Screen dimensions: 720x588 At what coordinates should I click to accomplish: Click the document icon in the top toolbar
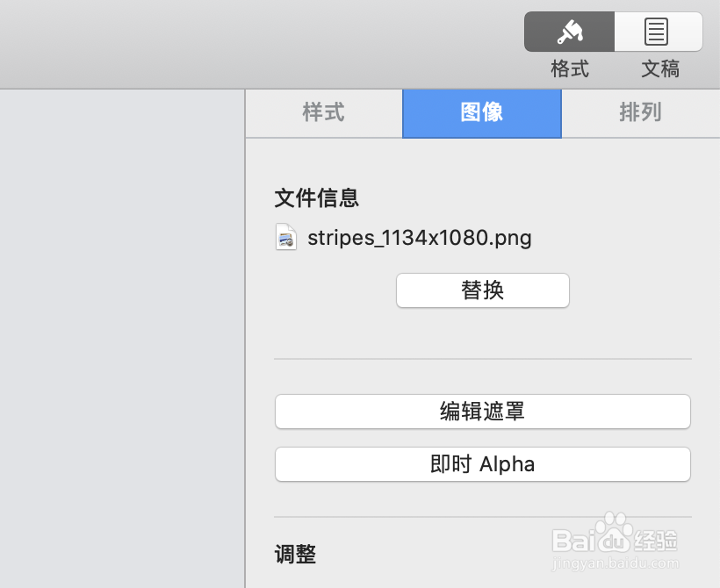(x=658, y=32)
